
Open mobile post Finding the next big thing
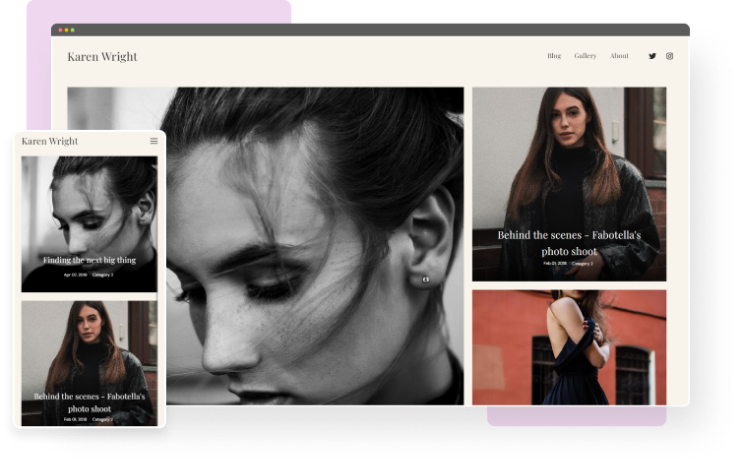coord(89,260)
